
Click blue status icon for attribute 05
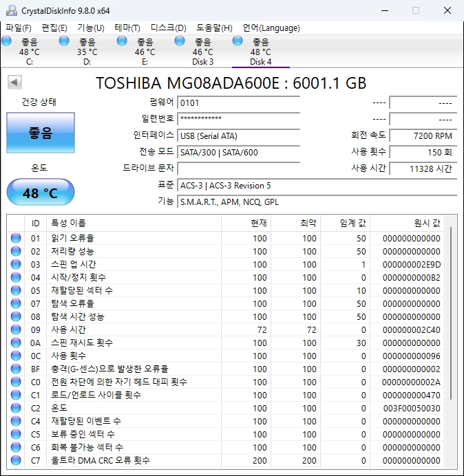pyautogui.click(x=16, y=290)
